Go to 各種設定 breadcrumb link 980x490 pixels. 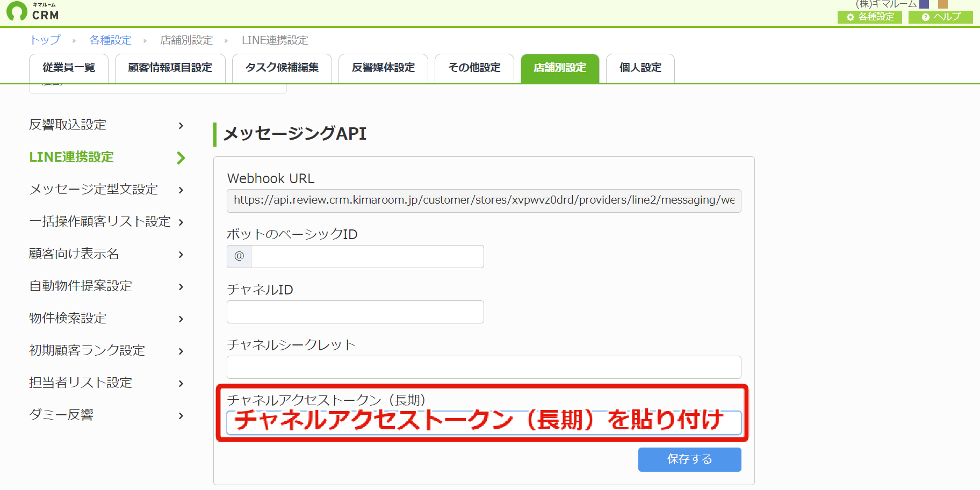tap(110, 40)
